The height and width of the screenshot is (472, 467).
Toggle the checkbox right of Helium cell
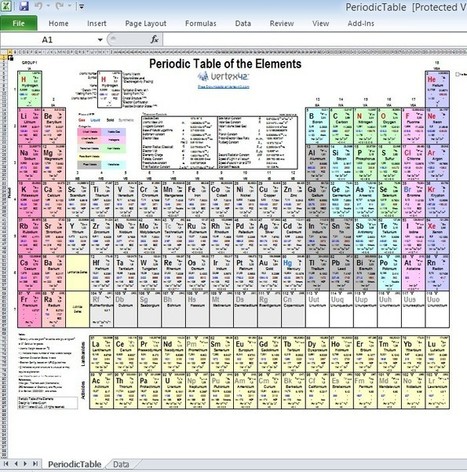coord(458,74)
